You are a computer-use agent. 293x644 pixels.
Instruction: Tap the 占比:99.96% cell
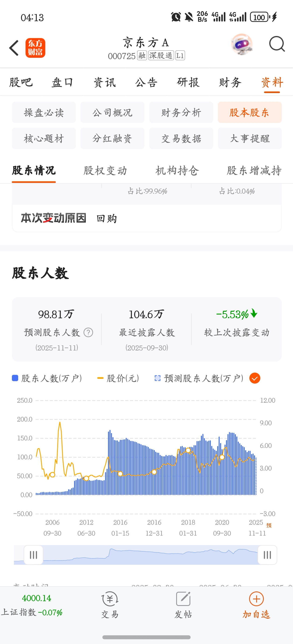pyautogui.click(x=147, y=191)
